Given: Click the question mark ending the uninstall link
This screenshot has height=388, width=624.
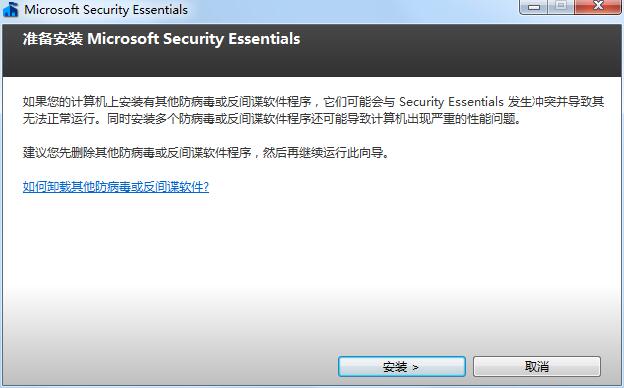Looking at the screenshot, I should coord(206,186).
